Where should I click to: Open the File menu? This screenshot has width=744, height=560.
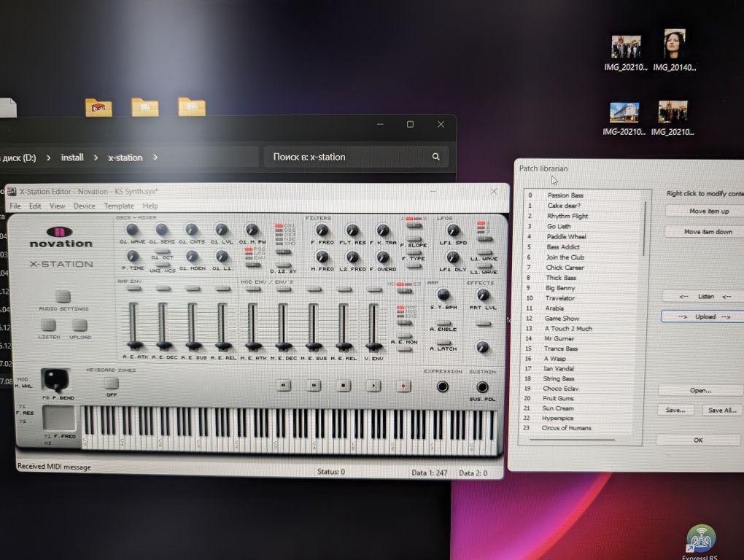click(15, 206)
